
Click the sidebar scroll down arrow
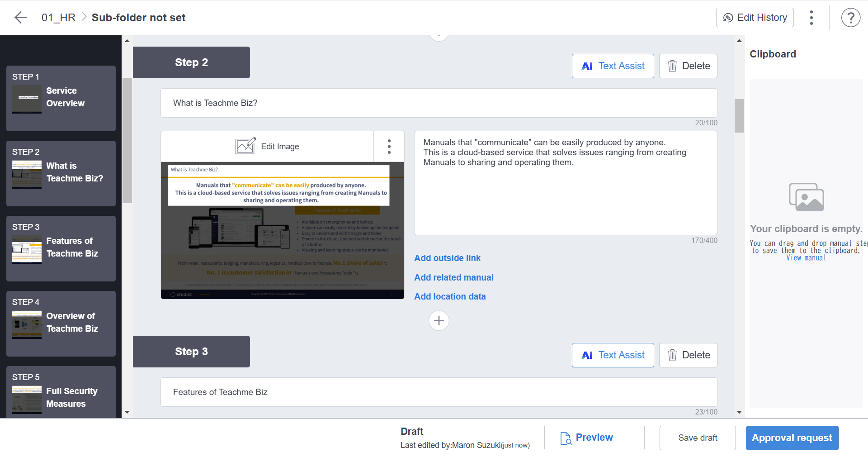(127, 412)
